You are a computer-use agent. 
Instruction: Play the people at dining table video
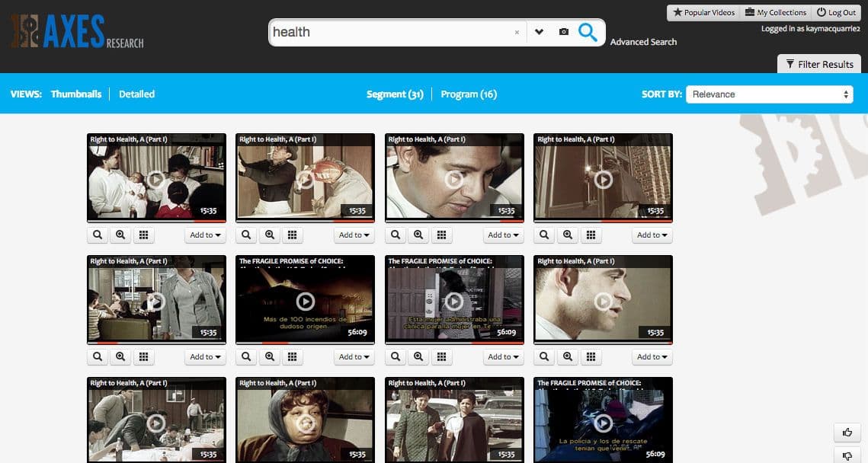[156, 423]
